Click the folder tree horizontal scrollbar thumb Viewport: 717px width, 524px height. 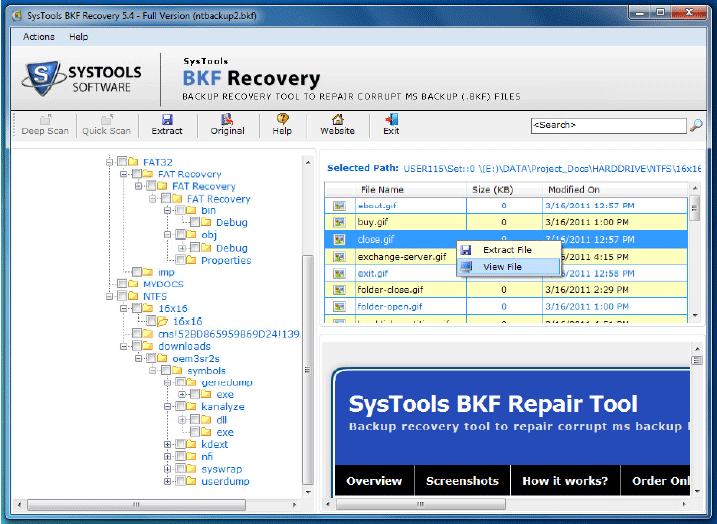tap(136, 505)
